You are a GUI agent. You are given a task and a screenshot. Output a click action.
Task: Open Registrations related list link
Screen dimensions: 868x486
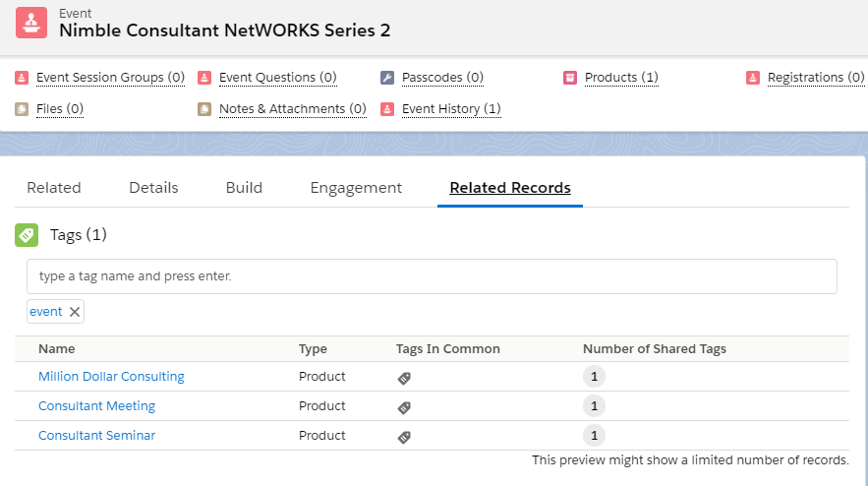[815, 78]
